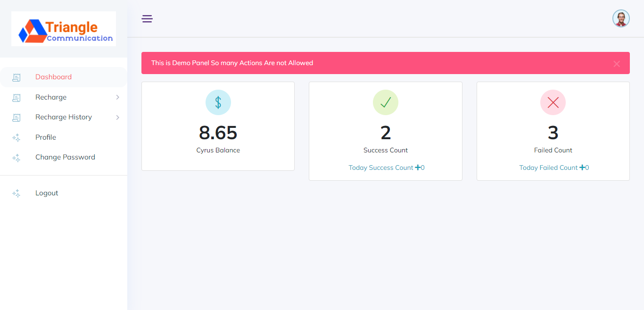Select Dashboard in the sidebar

pos(53,77)
